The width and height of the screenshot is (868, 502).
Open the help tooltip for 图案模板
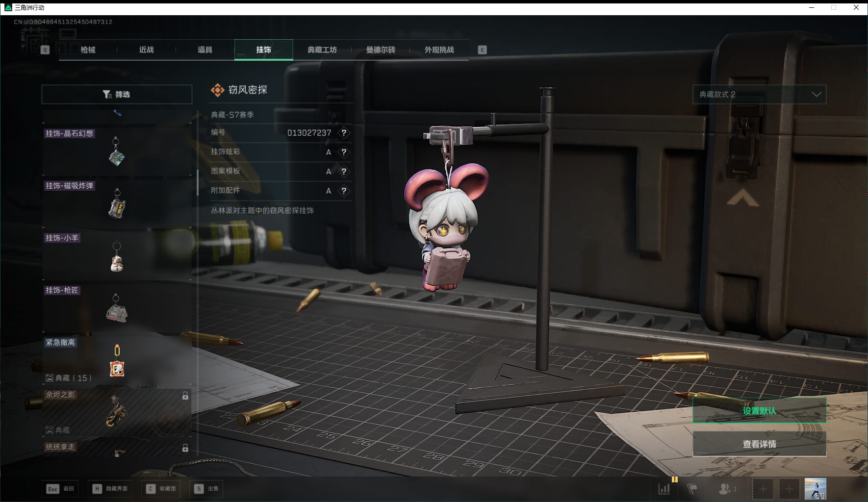[x=344, y=172]
